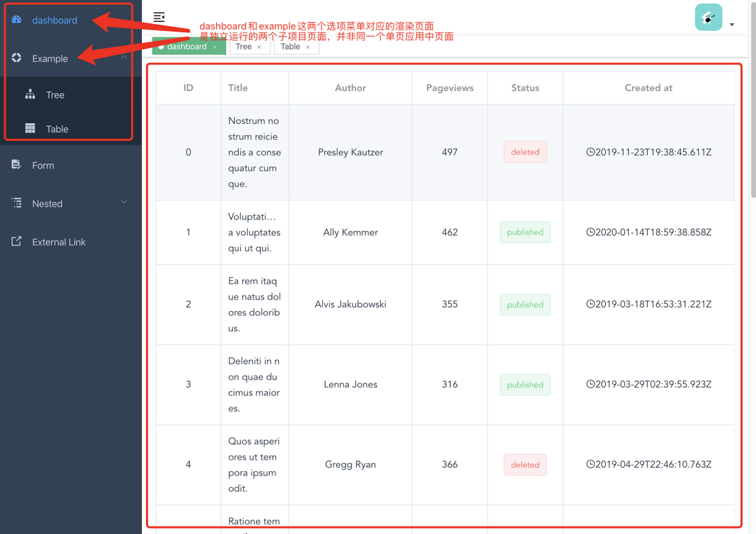Click the dashboard gauge icon in sidebar
Viewport: 756px width, 534px height.
(17, 20)
